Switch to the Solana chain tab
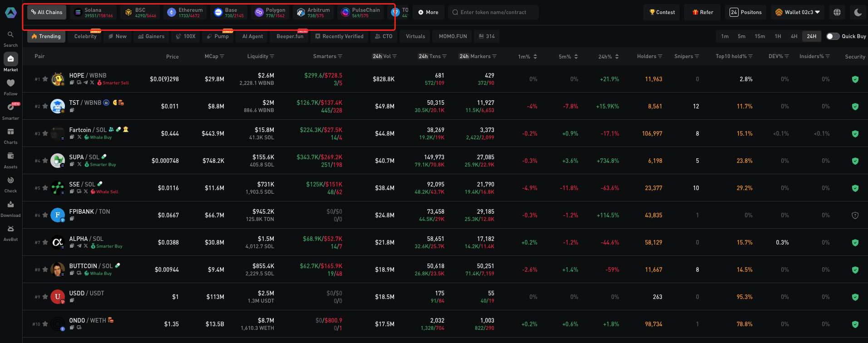 pyautogui.click(x=93, y=12)
